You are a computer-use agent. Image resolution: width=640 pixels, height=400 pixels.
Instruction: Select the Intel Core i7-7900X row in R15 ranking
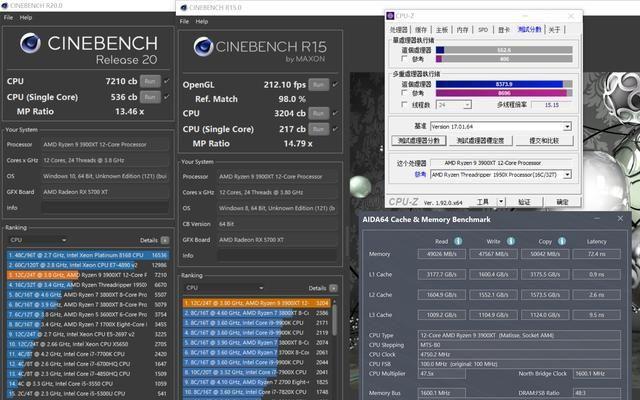coord(256,372)
